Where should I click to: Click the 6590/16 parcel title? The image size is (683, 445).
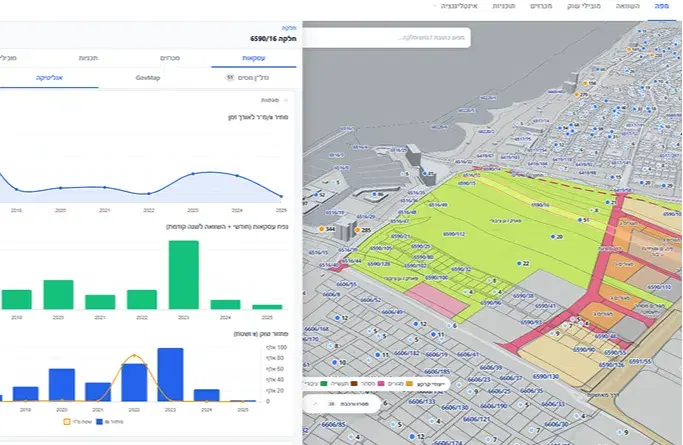pos(273,39)
